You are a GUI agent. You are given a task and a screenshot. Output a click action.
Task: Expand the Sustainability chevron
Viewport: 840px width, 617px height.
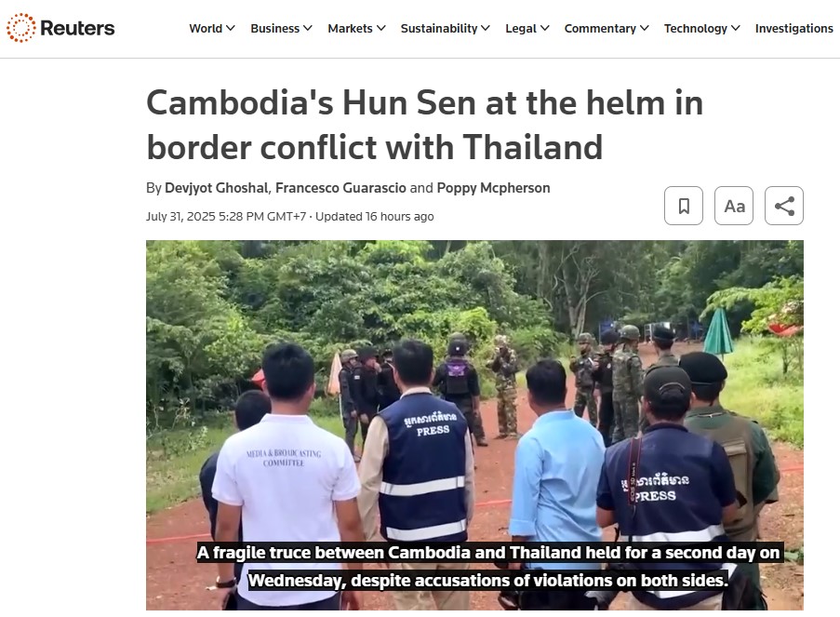point(486,28)
